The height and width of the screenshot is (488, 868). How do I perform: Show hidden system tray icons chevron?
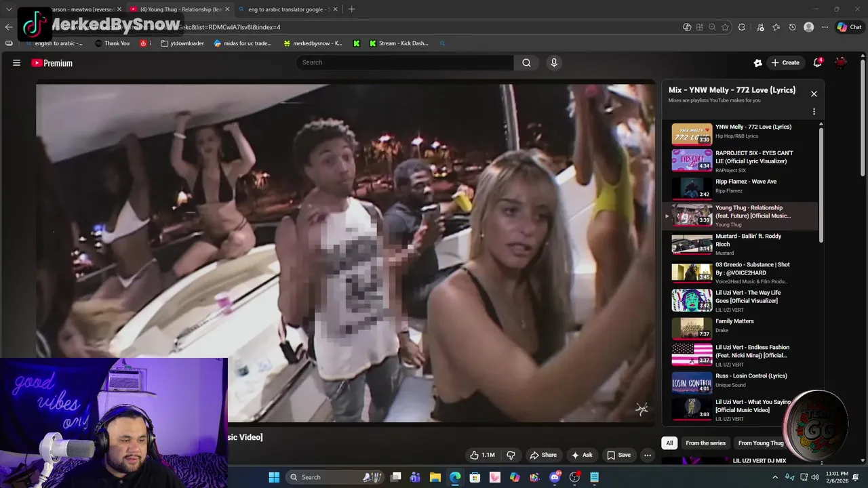[775, 477]
